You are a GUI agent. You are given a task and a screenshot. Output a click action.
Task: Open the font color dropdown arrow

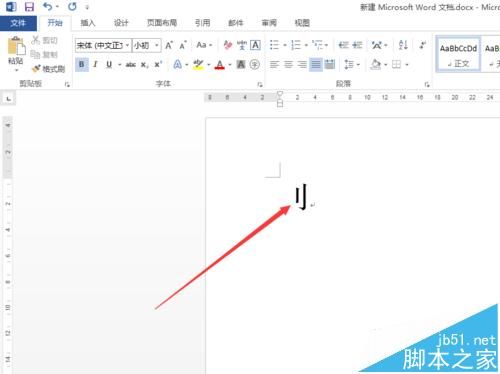pyautogui.click(x=230, y=64)
